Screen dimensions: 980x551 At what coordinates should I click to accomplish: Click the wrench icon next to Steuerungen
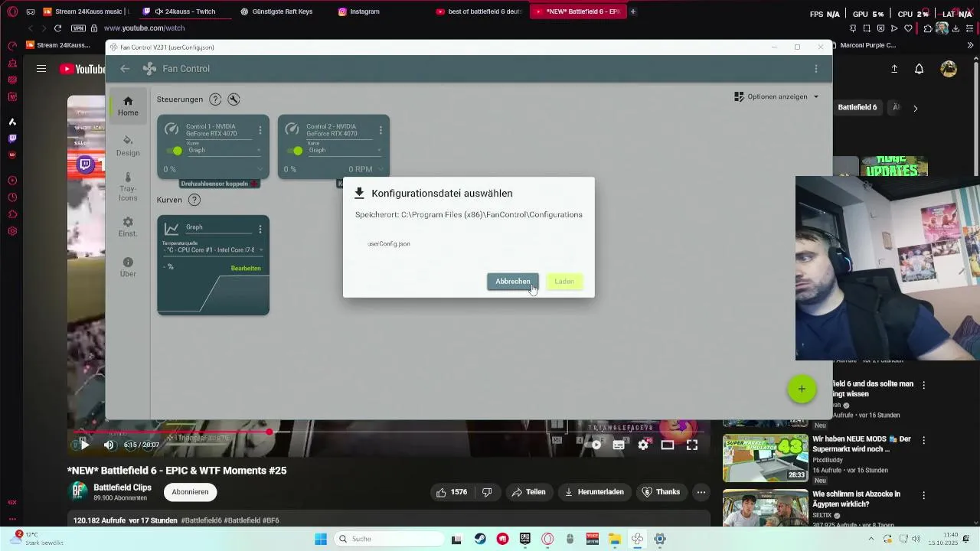234,99
